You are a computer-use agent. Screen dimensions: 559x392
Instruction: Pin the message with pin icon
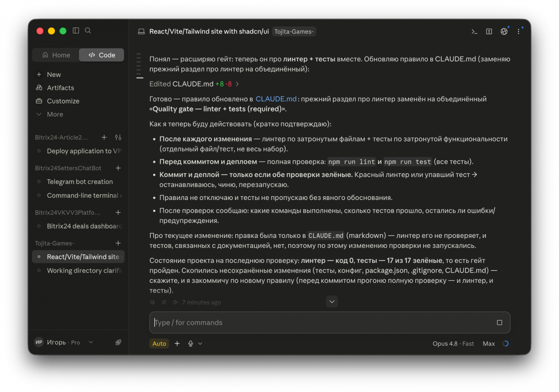164,302
